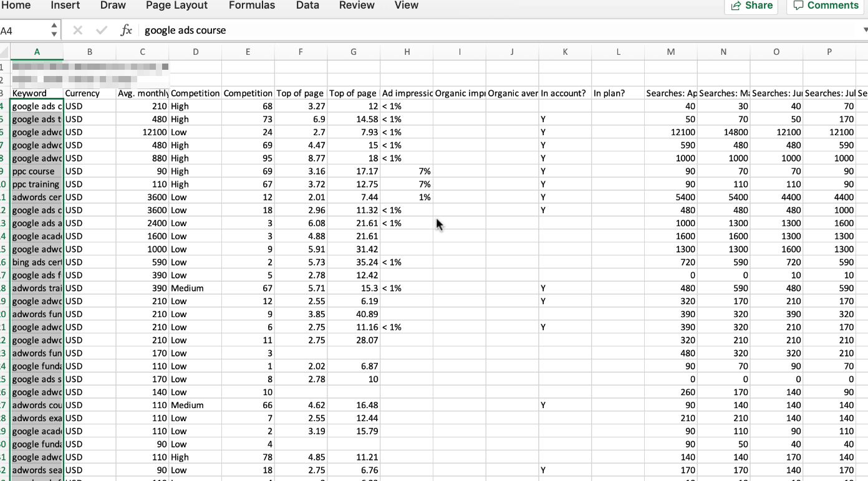Open the Insert Function fx icon

[126, 31]
